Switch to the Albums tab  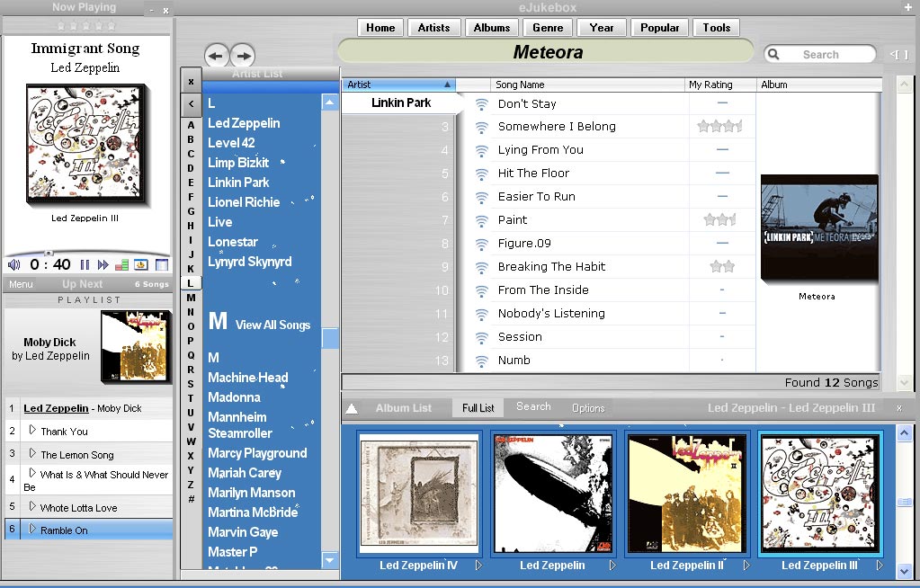(492, 28)
